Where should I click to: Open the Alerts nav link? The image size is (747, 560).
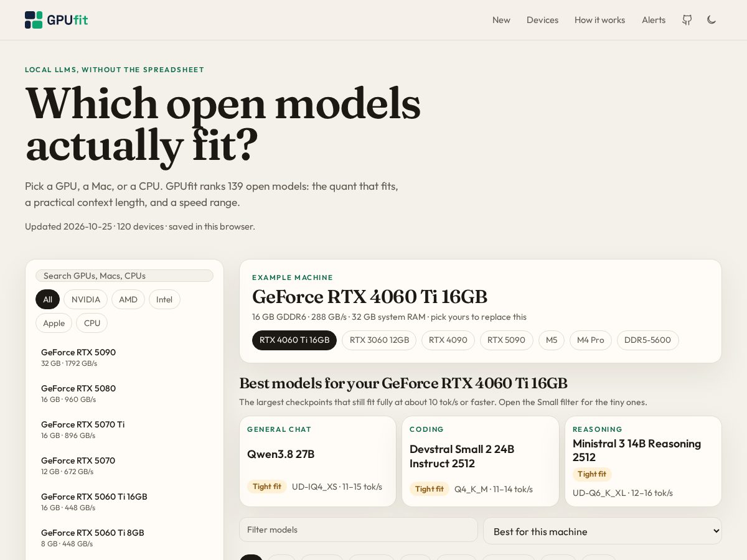(x=654, y=20)
